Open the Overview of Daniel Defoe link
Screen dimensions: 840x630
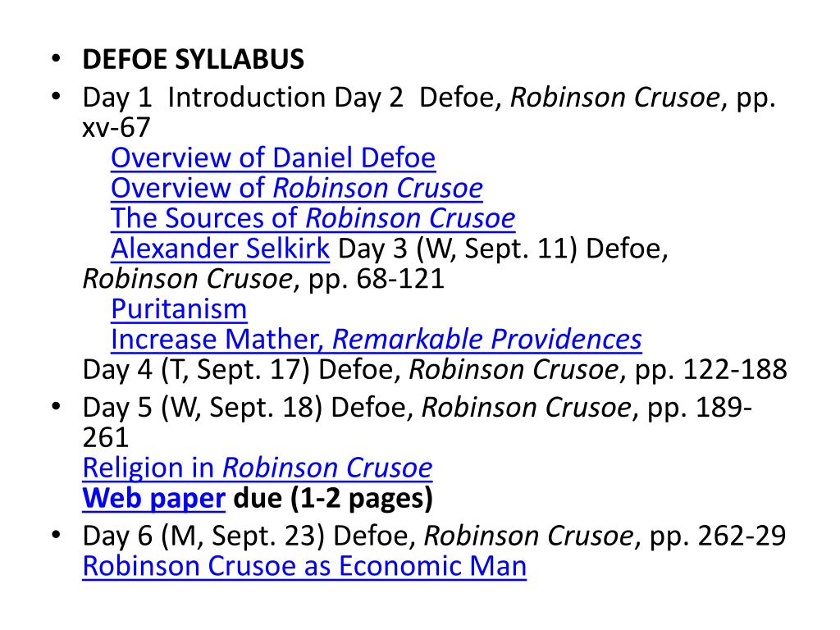coord(273,158)
